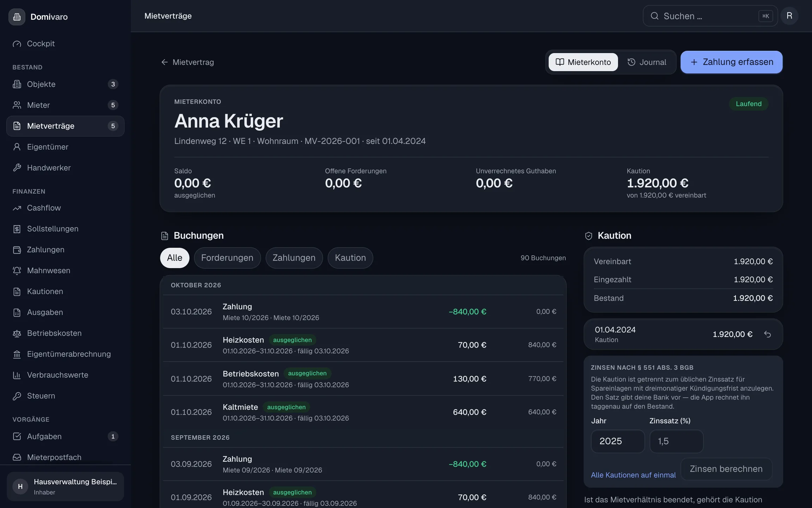Click the Jahr input field

[617, 441]
